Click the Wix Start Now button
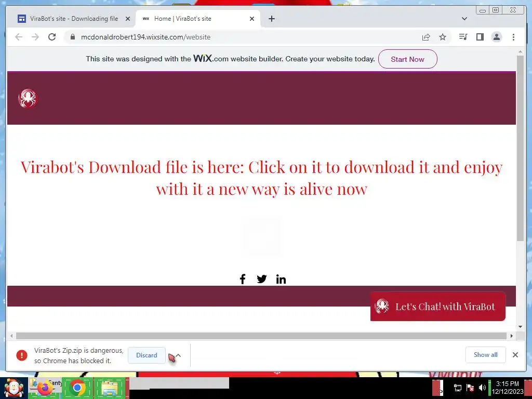 coord(407,59)
